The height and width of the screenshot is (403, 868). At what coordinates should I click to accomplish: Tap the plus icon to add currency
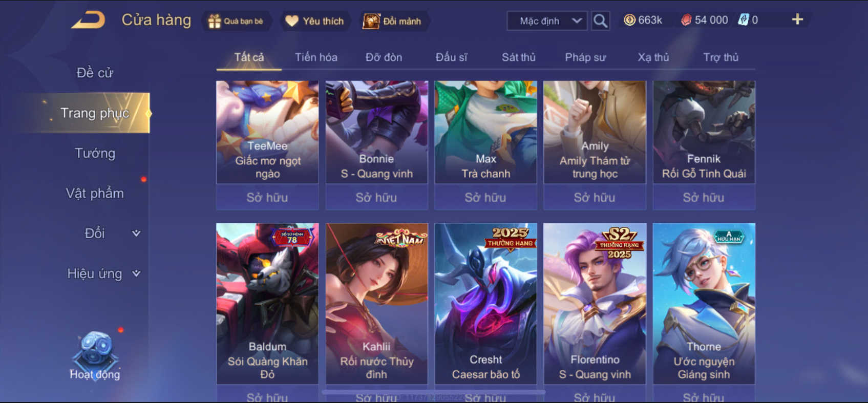[797, 19]
